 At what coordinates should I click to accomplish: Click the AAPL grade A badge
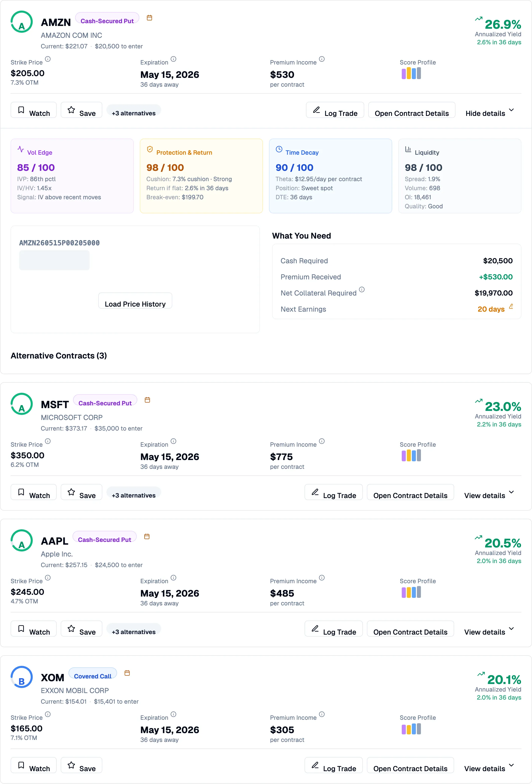tap(22, 541)
